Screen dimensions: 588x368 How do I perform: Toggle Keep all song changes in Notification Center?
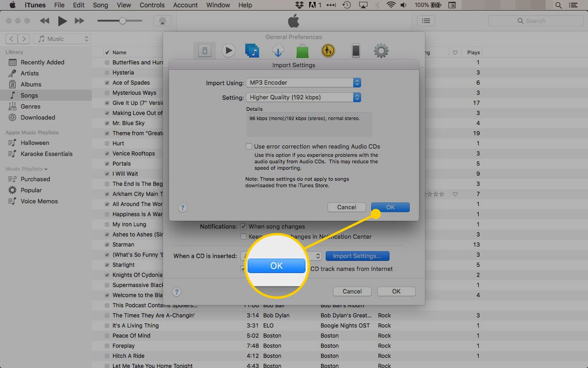[244, 236]
